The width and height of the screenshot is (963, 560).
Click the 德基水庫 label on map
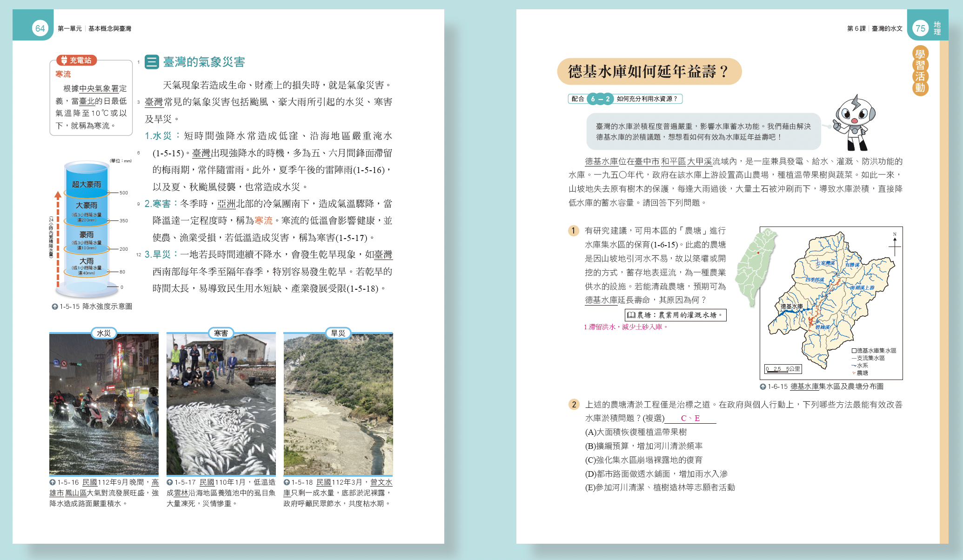point(792,307)
